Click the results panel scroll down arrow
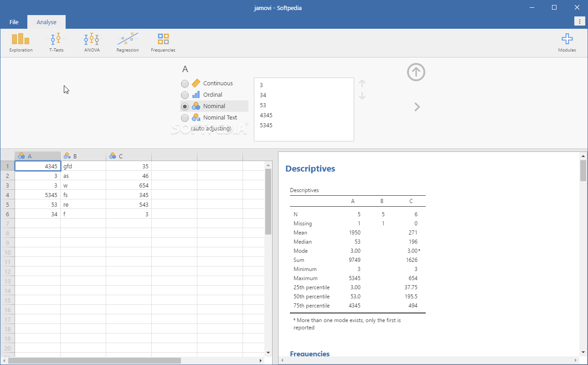The image size is (588, 365). click(583, 352)
